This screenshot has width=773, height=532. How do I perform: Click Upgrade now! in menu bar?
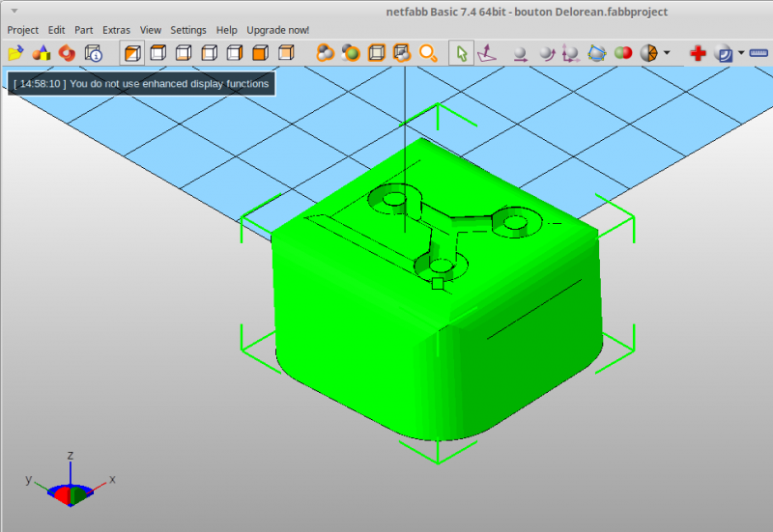pyautogui.click(x=278, y=30)
